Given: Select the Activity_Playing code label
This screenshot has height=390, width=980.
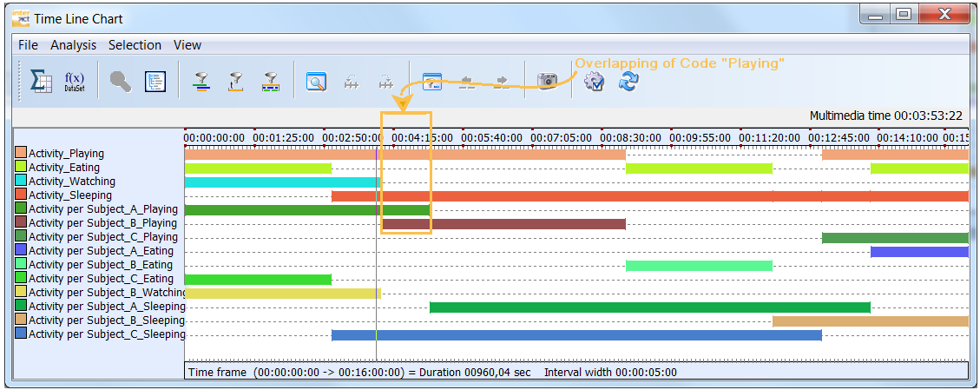Looking at the screenshot, I should tap(66, 153).
